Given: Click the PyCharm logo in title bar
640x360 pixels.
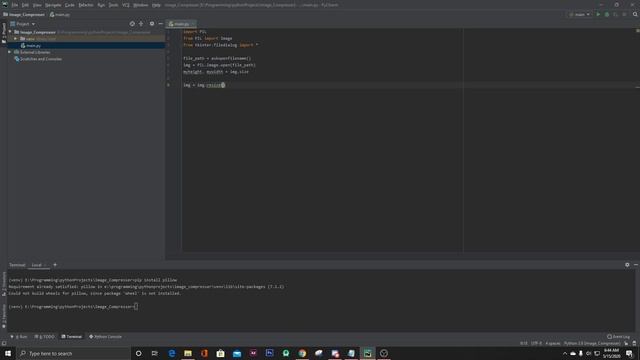Looking at the screenshot, I should (x=5, y=5).
